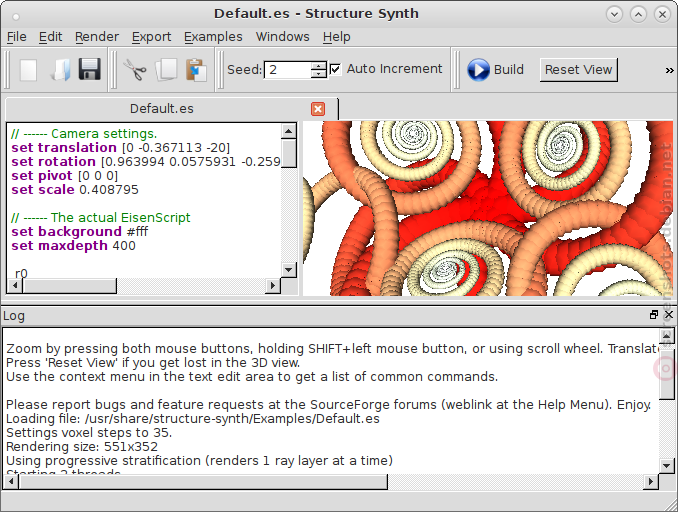Toggle the Auto Increment checkbox

(x=335, y=69)
